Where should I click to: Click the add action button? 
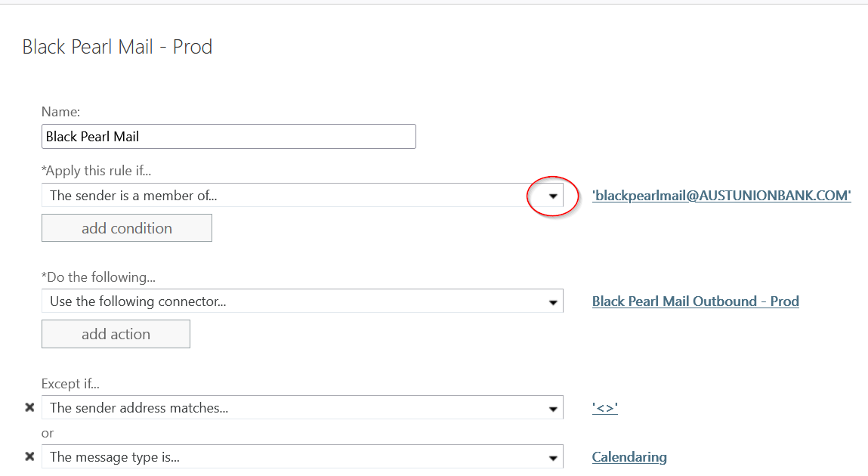click(116, 334)
